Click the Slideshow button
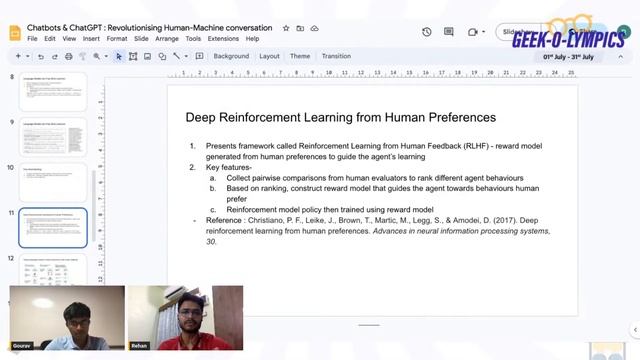The height and width of the screenshot is (360, 640). pyautogui.click(x=518, y=32)
